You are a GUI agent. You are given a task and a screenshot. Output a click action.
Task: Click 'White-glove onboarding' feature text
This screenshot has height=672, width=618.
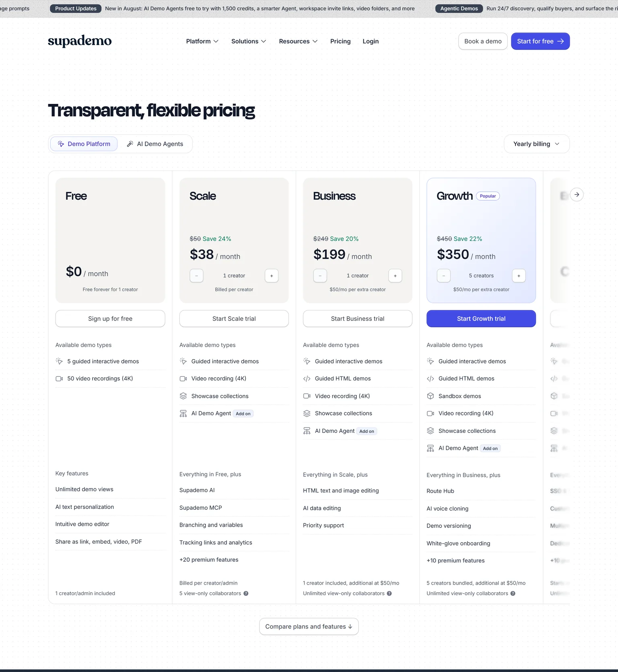(458, 543)
